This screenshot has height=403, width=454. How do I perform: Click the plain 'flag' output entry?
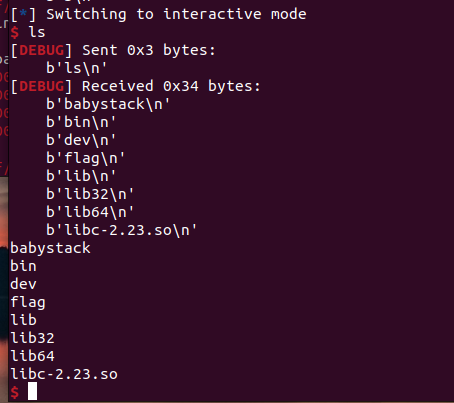click(x=28, y=303)
